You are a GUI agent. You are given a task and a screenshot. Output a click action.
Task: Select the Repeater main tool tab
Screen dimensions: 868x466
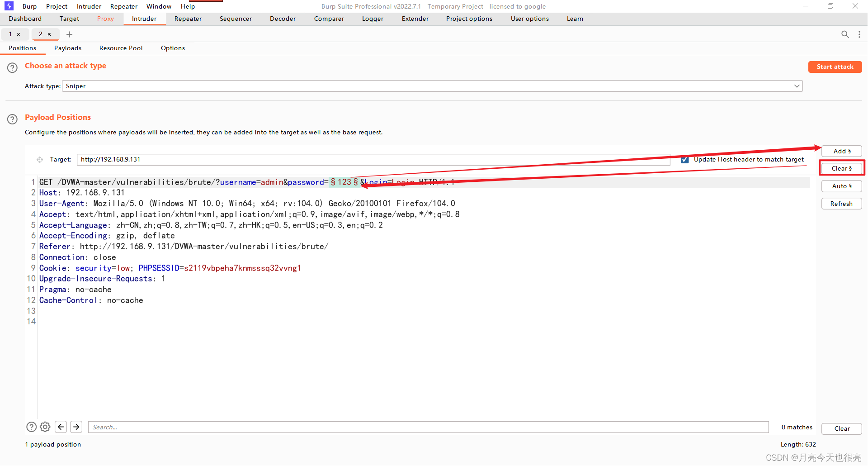(x=188, y=19)
